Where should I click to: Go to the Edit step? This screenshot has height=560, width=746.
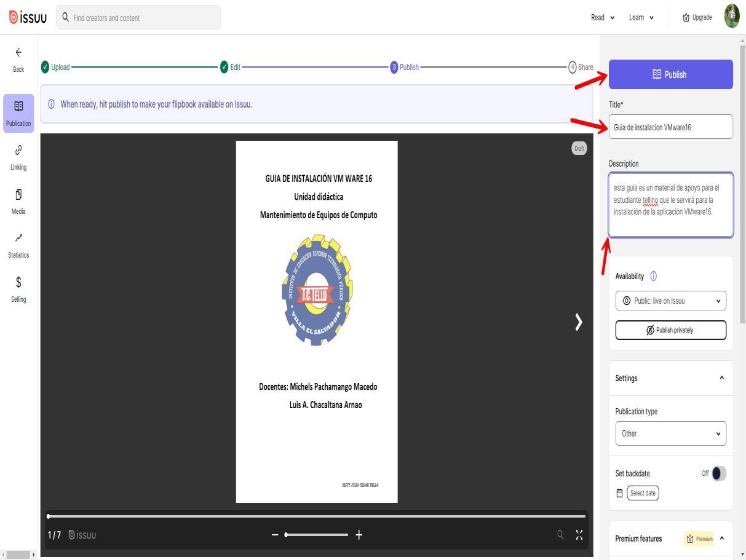(x=231, y=67)
